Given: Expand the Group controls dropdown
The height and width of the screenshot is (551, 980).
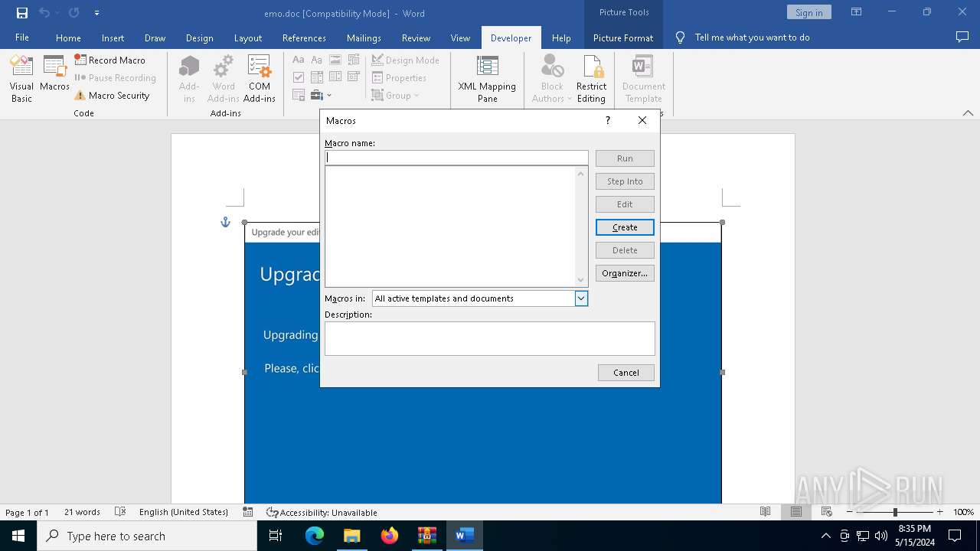Looking at the screenshot, I should [x=396, y=95].
